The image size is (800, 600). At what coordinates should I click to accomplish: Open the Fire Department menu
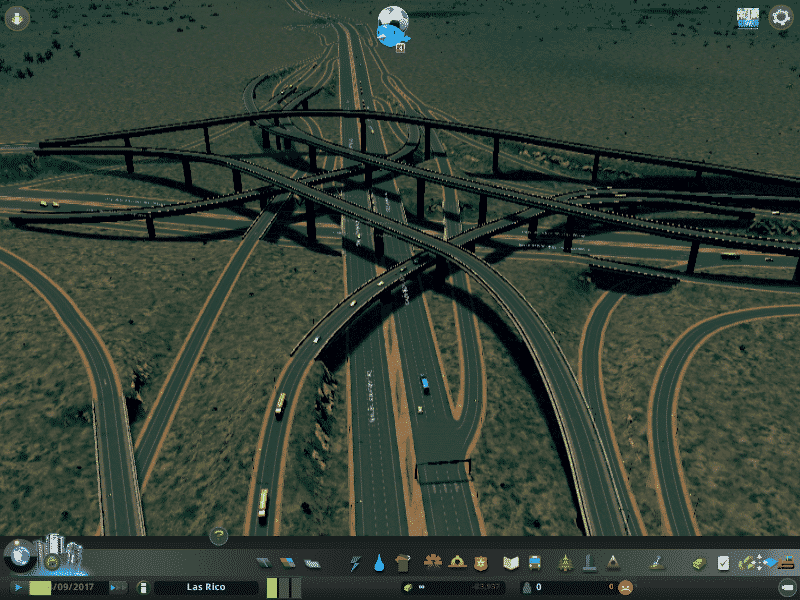point(457,563)
